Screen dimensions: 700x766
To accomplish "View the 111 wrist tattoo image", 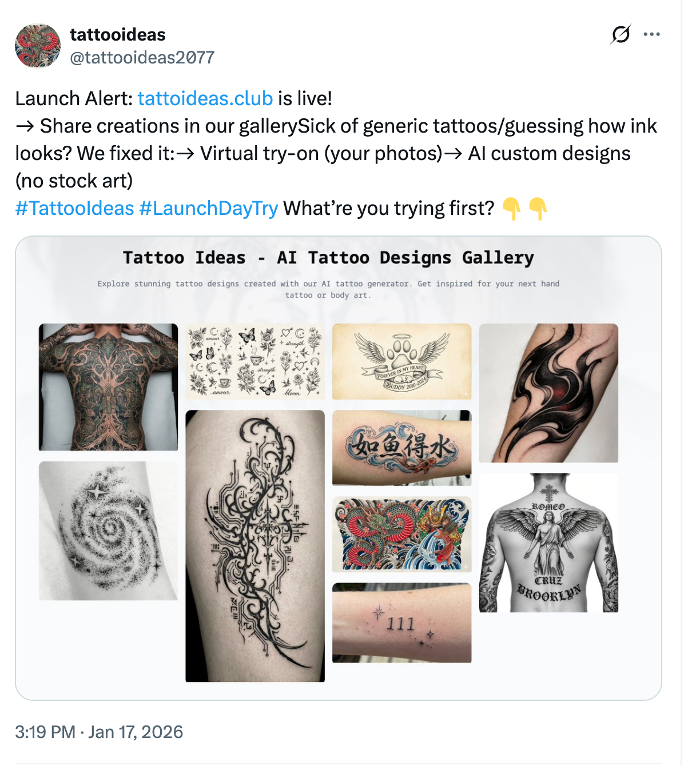I will [x=401, y=623].
